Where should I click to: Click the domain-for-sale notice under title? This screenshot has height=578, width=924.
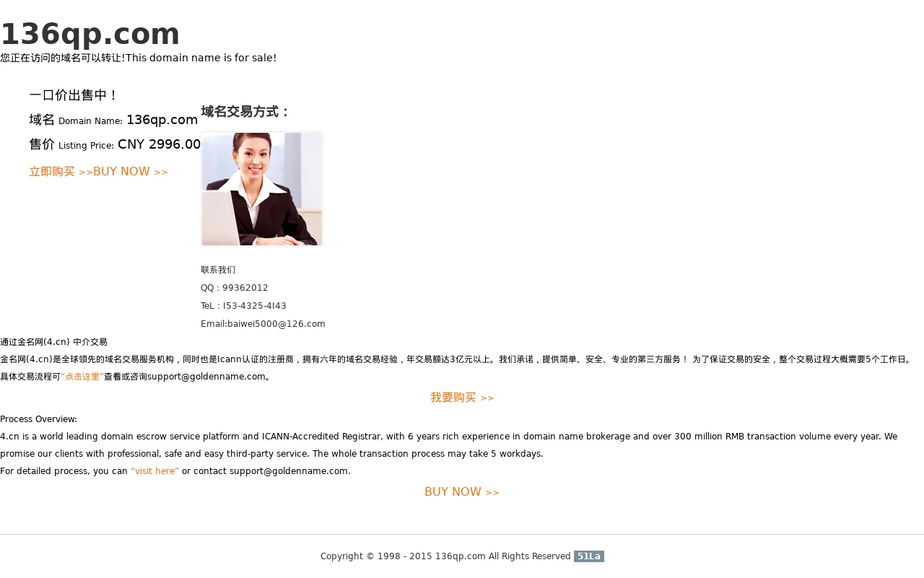coord(138,58)
